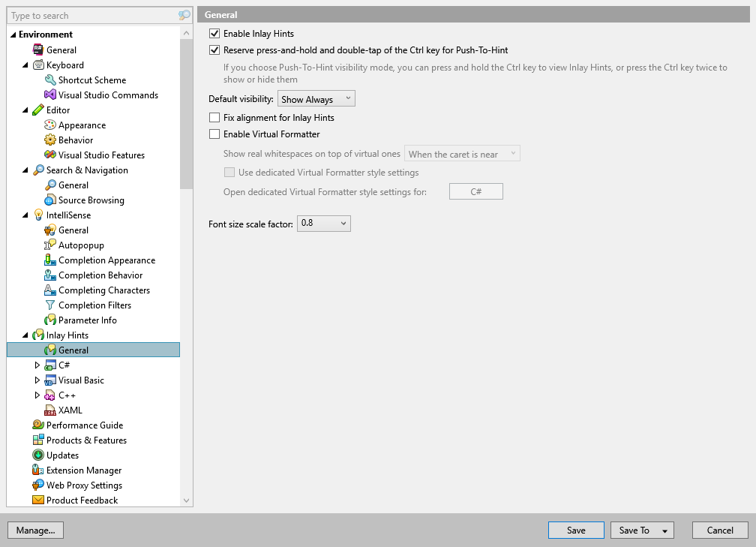Viewport: 756px width, 547px height.
Task: Open Default visibility Show Always dropdown
Action: pos(316,99)
